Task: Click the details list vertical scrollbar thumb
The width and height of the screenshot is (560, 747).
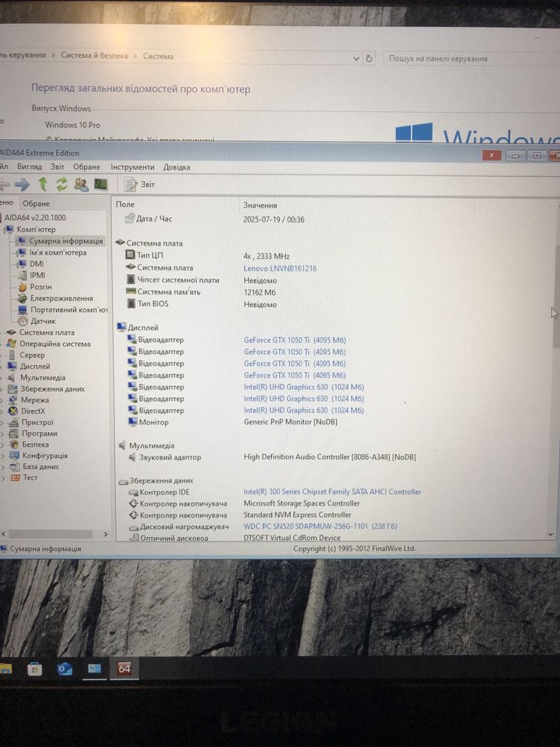Action: [556, 298]
